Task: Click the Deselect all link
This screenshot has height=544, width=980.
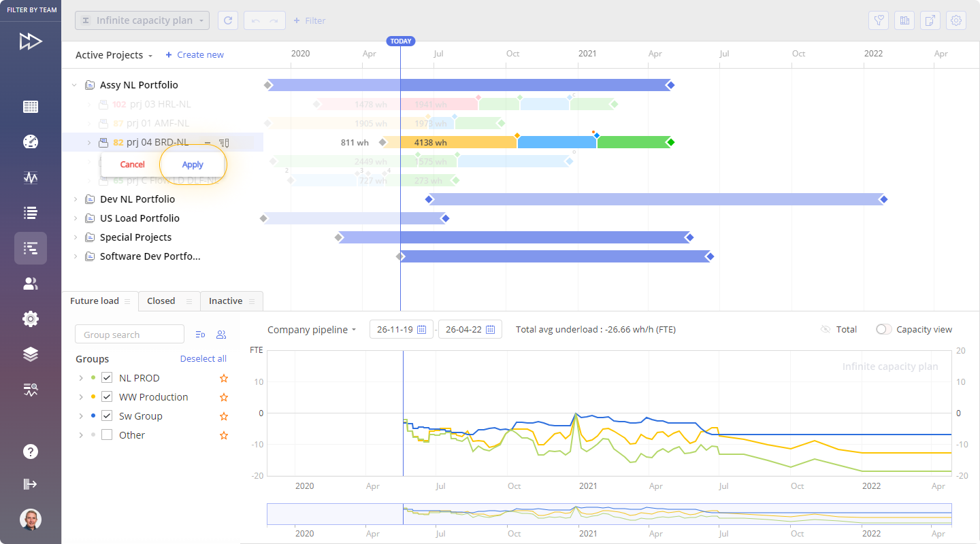Action: pyautogui.click(x=203, y=359)
